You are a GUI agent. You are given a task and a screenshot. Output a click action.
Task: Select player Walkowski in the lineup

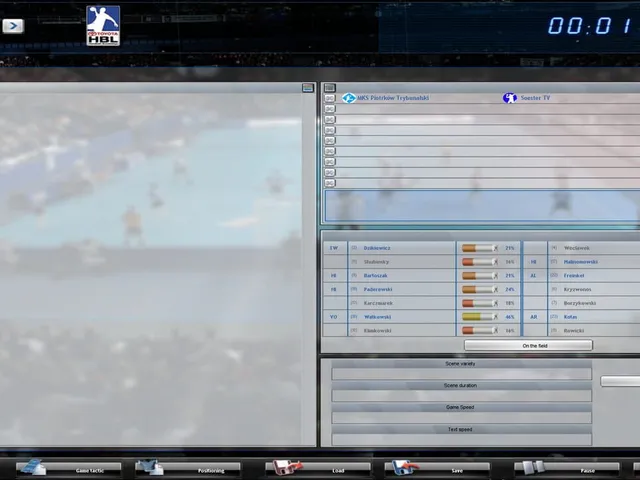[377, 317]
